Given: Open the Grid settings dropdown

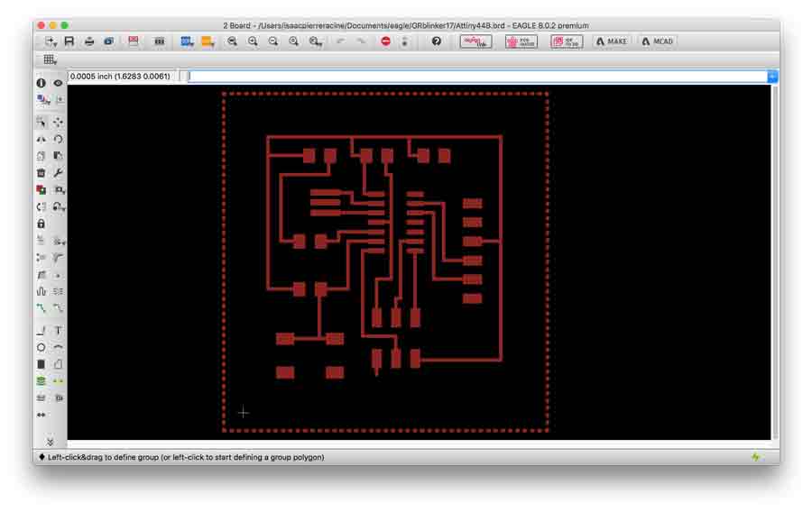Looking at the screenshot, I should point(50,59).
